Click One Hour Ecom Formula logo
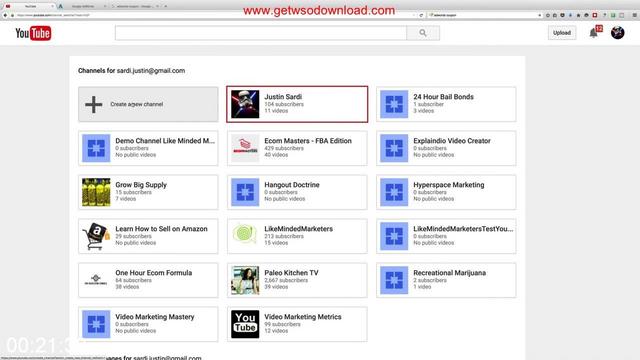 96,280
